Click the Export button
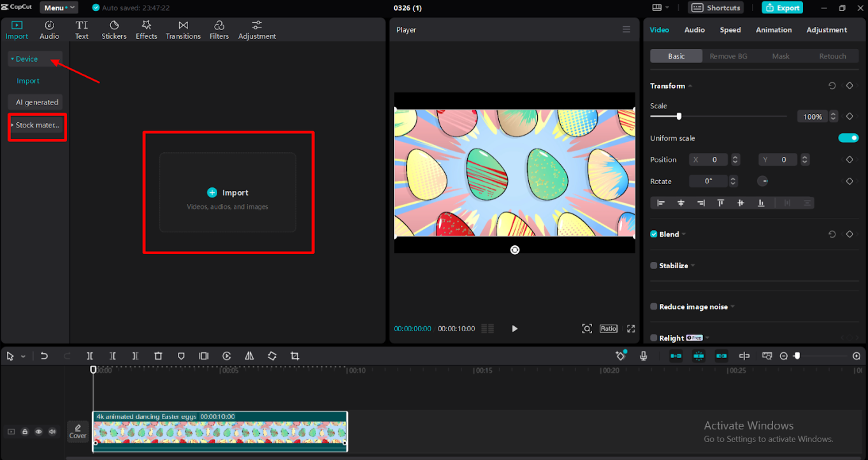 [782, 7]
